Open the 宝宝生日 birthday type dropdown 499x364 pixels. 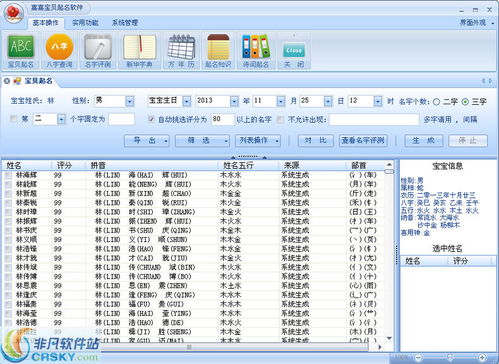[187, 101]
